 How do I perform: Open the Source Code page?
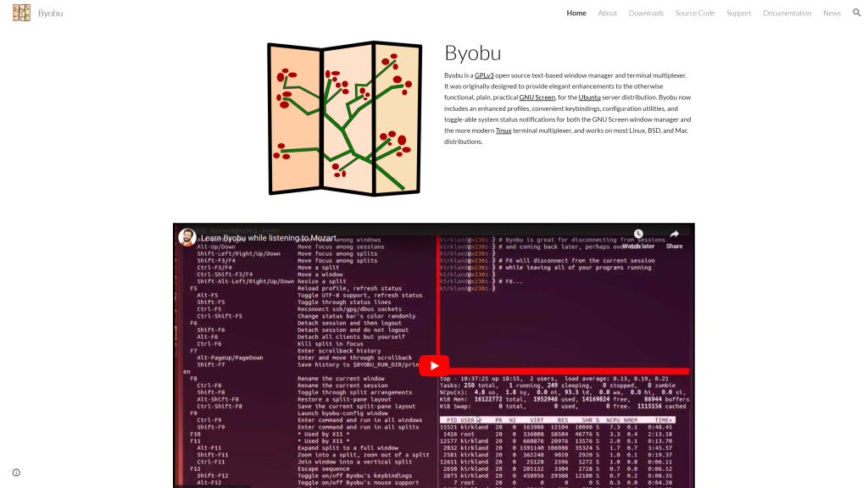[x=695, y=13]
